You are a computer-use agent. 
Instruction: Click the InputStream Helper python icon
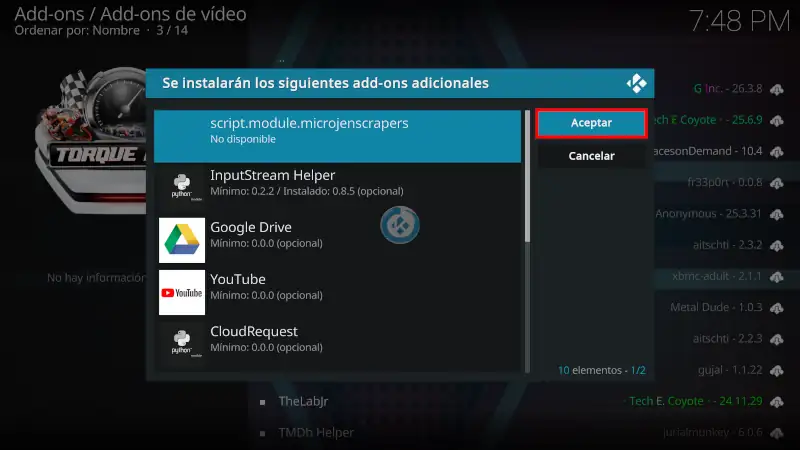[x=182, y=188]
